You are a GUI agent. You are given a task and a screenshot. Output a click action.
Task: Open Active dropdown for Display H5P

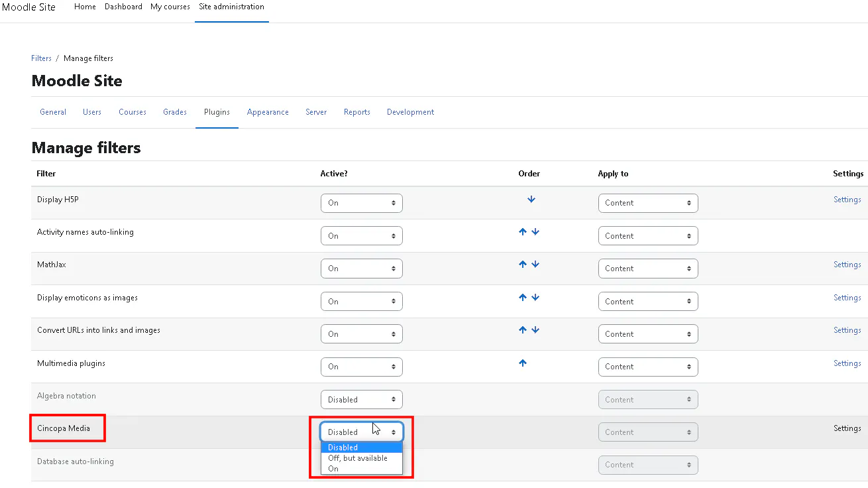point(361,203)
